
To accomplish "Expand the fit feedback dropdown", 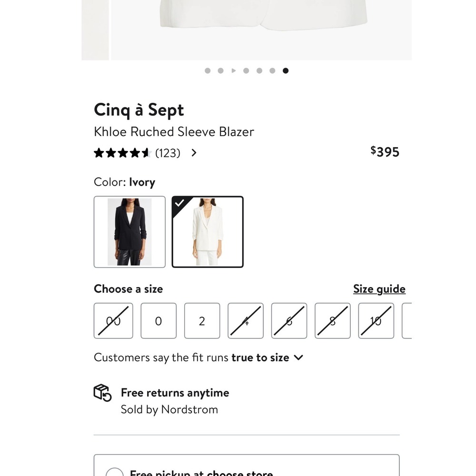I will tap(298, 357).
